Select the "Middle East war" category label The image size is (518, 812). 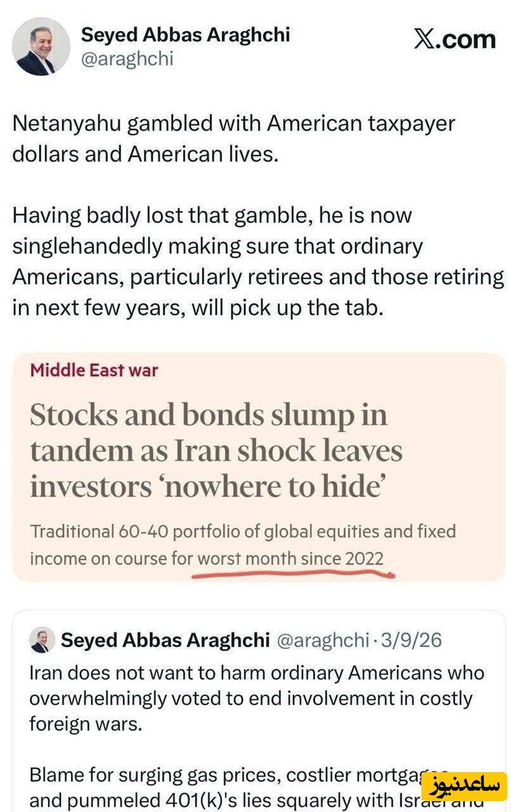click(x=94, y=370)
